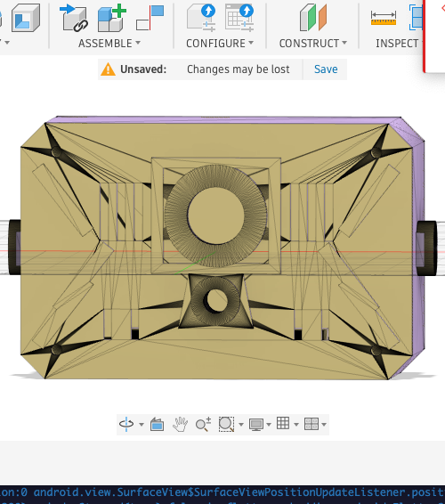Expand the Display Settings arrow
Screen dimensions: 445x504
269,425
